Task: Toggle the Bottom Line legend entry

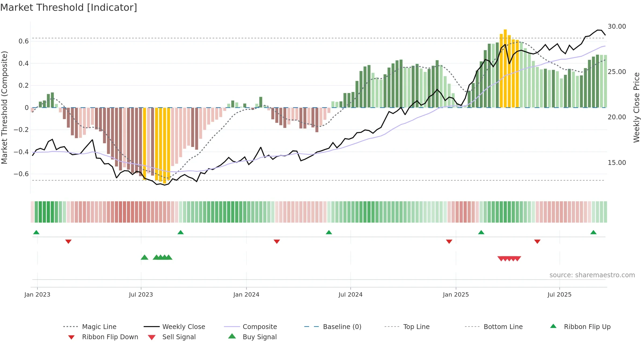Action: tap(494, 327)
